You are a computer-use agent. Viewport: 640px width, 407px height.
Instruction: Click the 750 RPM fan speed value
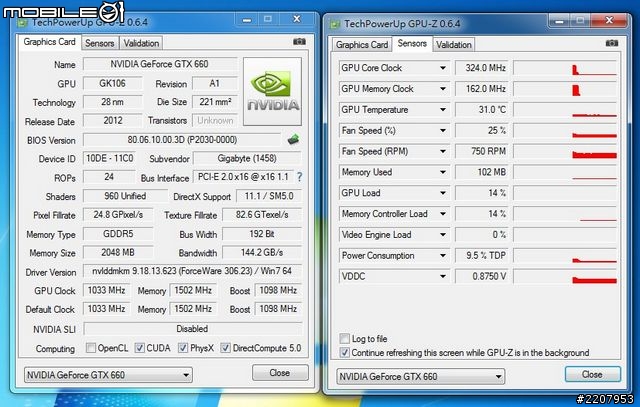pyautogui.click(x=482, y=151)
